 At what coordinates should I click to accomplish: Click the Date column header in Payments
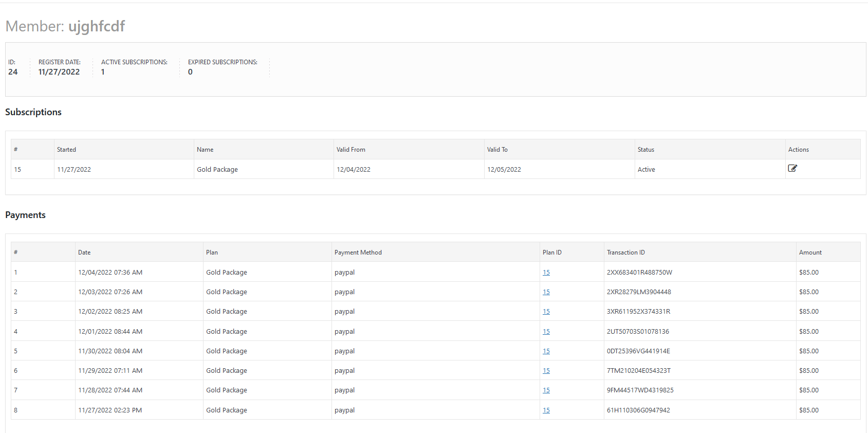(84, 252)
